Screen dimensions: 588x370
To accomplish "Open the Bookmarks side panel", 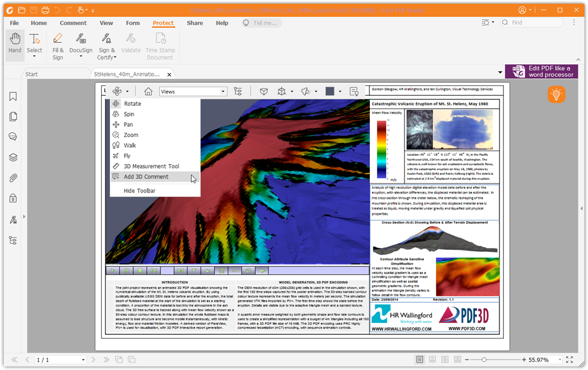I will click(x=13, y=96).
